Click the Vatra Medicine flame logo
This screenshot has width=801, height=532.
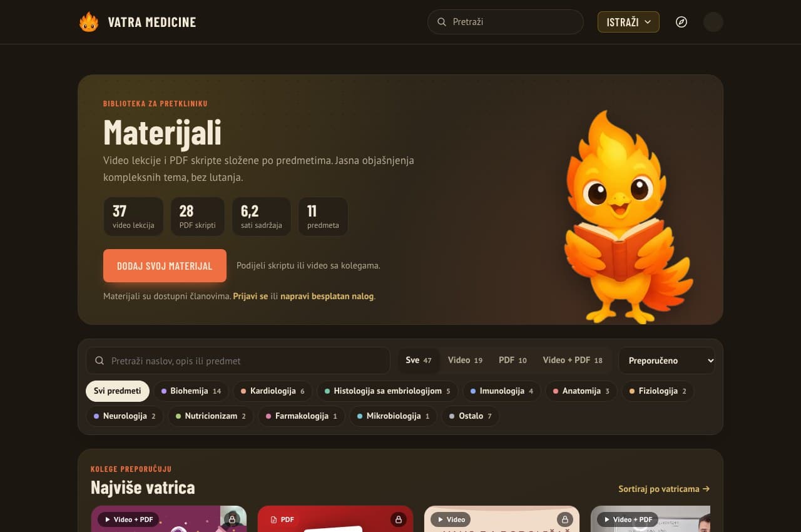pos(89,22)
